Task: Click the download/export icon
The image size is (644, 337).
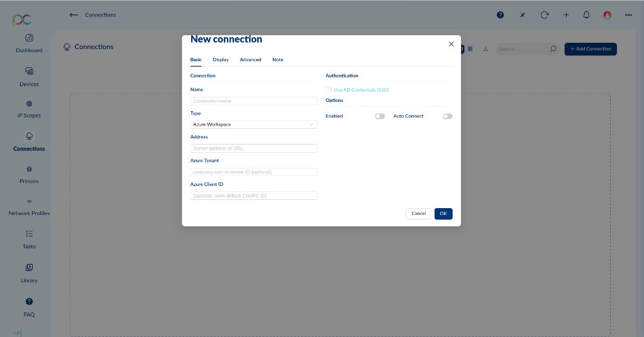Action: point(486,49)
